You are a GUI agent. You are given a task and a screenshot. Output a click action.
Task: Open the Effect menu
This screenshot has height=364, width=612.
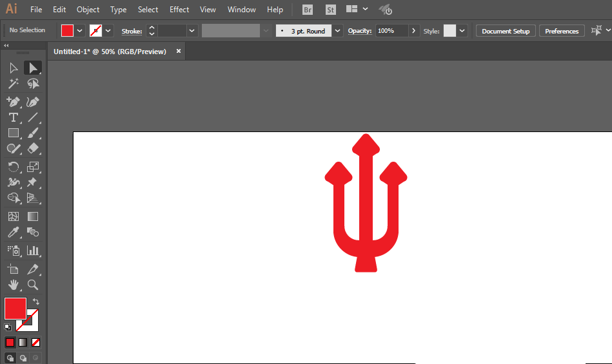tap(179, 10)
